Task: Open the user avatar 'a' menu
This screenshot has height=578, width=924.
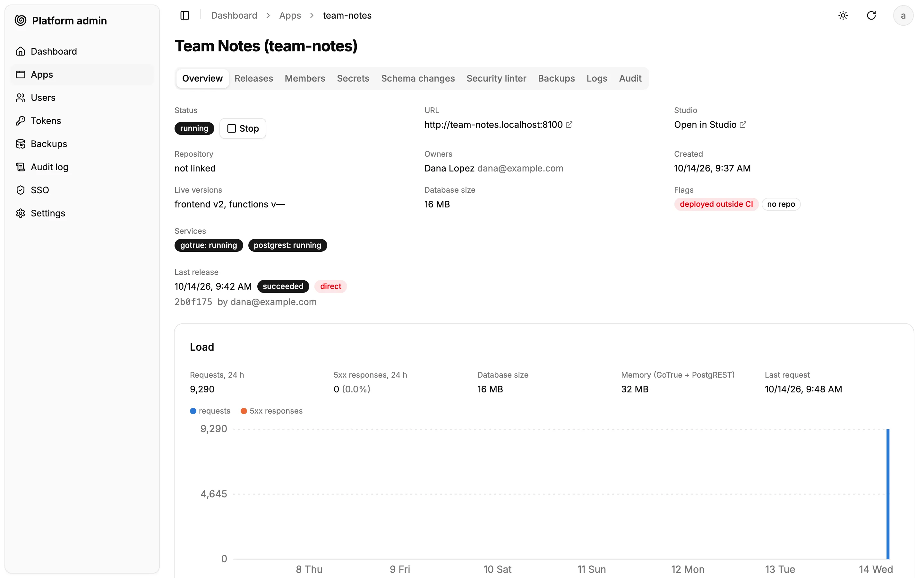Action: (x=903, y=15)
